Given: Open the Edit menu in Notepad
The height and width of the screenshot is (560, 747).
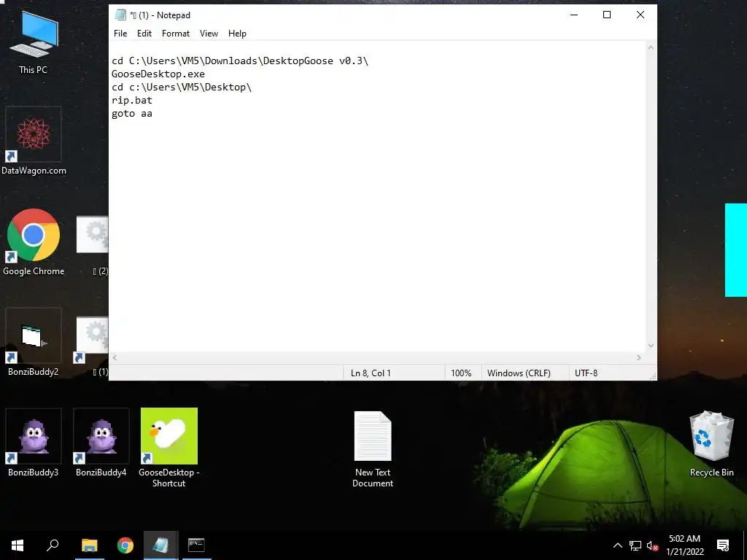Looking at the screenshot, I should click(x=144, y=34).
